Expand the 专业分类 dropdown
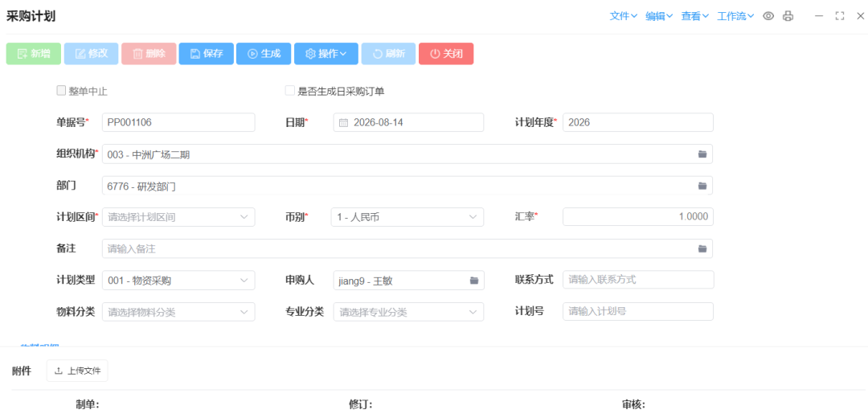This screenshot has width=868, height=414. coord(473,312)
